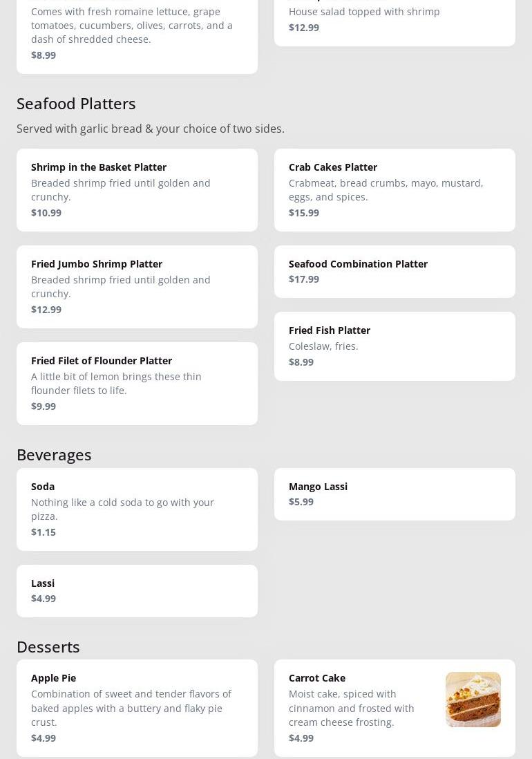Click the Carrot Cake title
The image size is (532, 759).
317,678
